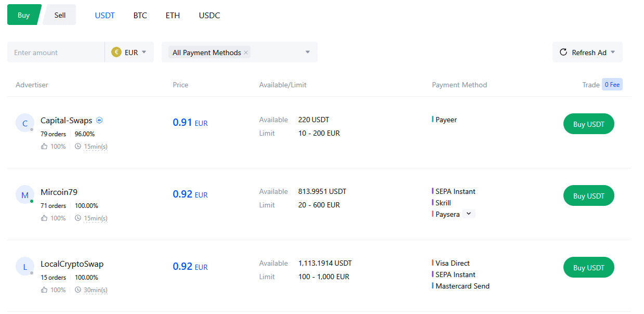Click the refresh circular arrow icon
Viewport: 644px width, 314px height.
(563, 53)
